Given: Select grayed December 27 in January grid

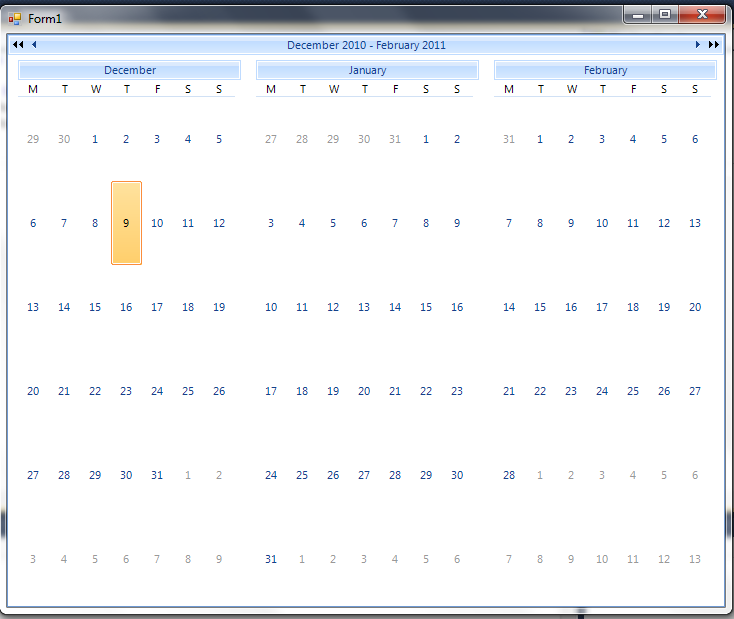Looking at the screenshot, I should tap(271, 139).
